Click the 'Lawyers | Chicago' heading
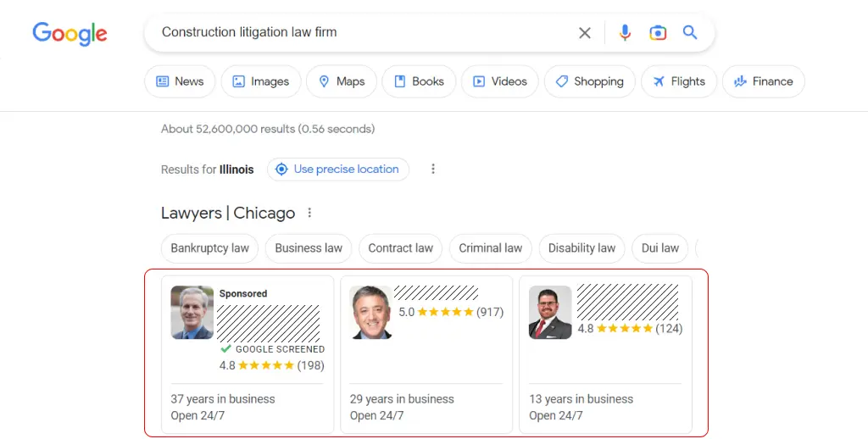The width and height of the screenshot is (868, 439). [x=228, y=213]
